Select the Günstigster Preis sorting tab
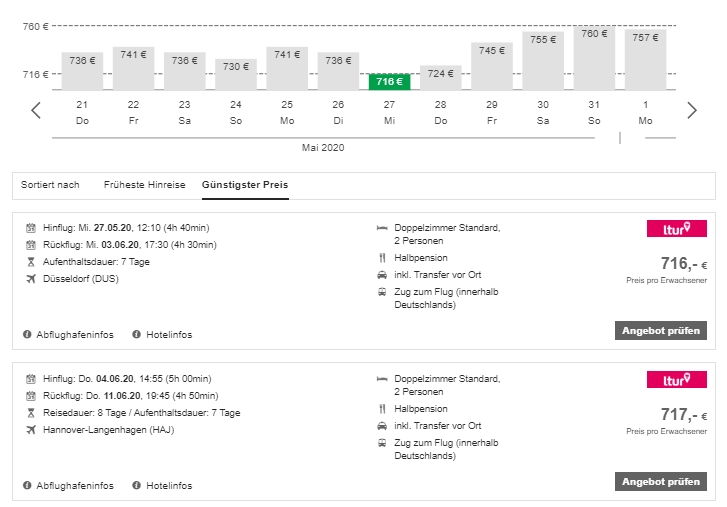The image size is (727, 507). coord(245,185)
